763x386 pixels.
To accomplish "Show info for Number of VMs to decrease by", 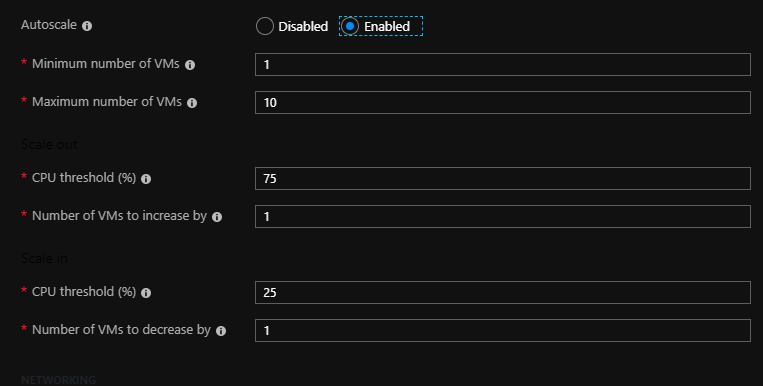I will [x=221, y=331].
